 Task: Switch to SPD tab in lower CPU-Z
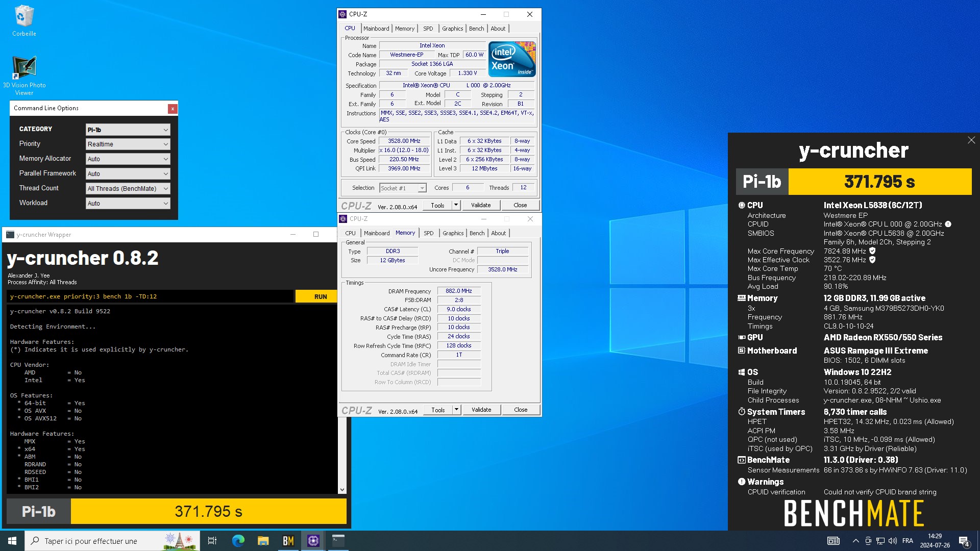[x=429, y=233]
